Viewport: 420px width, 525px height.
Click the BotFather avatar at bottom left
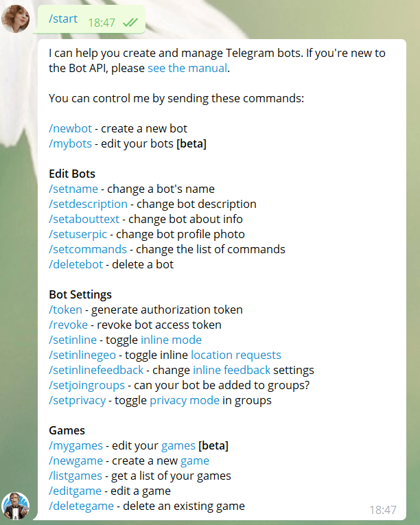coord(16,506)
